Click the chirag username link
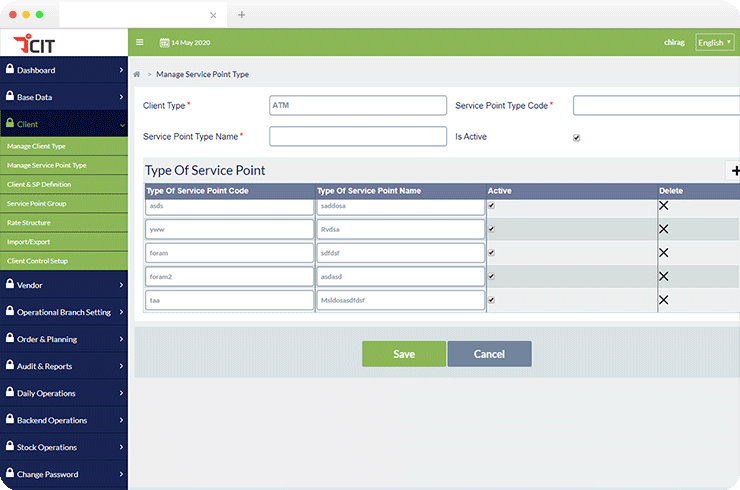 [674, 42]
